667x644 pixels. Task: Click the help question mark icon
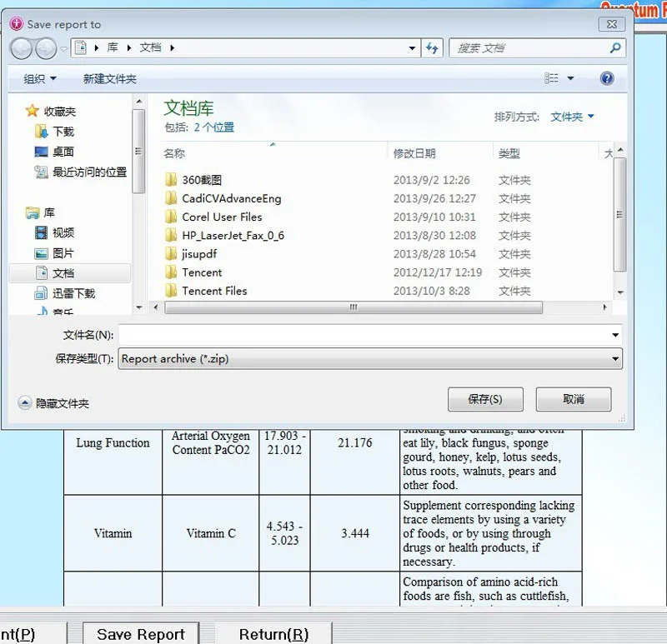607,78
